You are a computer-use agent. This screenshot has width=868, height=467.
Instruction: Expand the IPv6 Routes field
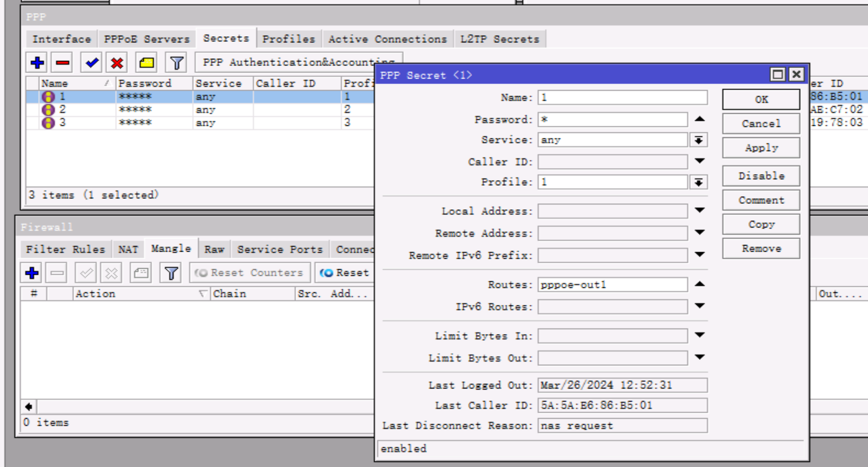699,306
